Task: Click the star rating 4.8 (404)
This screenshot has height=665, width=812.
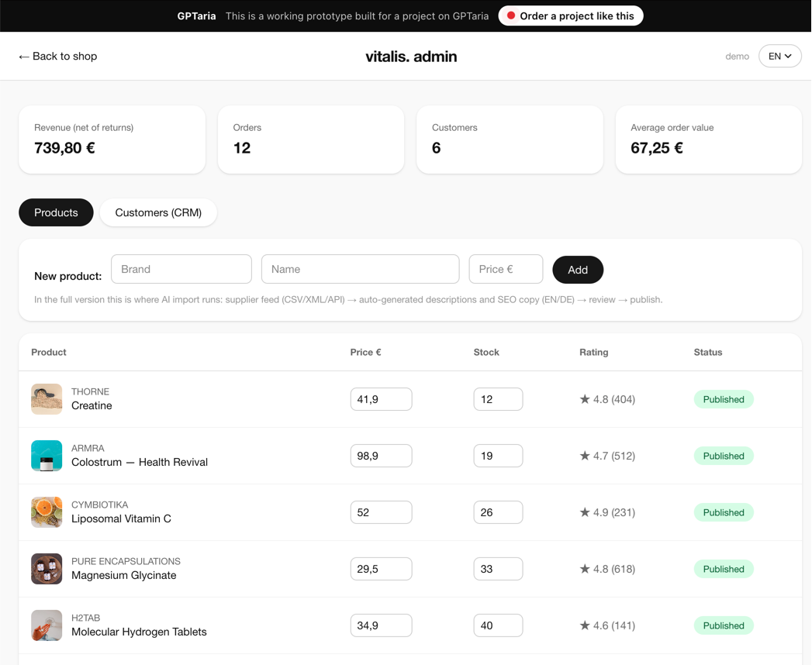Action: [607, 399]
